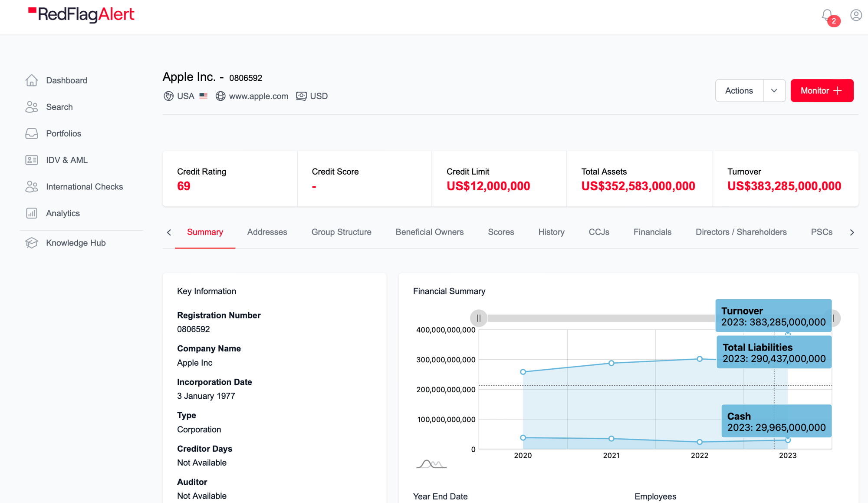Image resolution: width=868 pixels, height=503 pixels.
Task: Open IDV & AML section
Action: click(67, 160)
